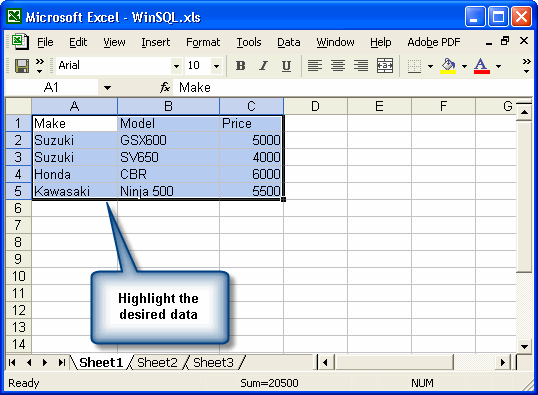Restore the workbook document window
538x395 pixels.
[505, 41]
